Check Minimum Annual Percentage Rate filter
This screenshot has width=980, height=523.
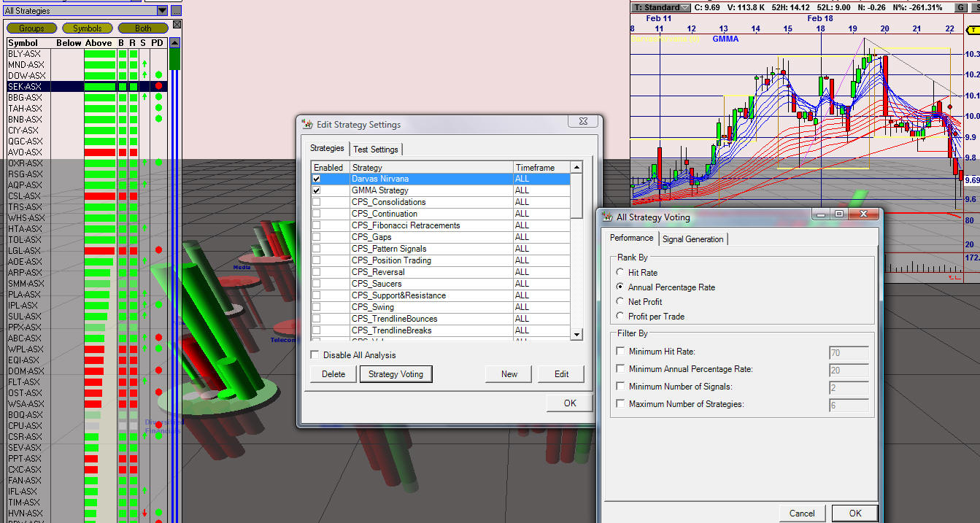(620, 369)
